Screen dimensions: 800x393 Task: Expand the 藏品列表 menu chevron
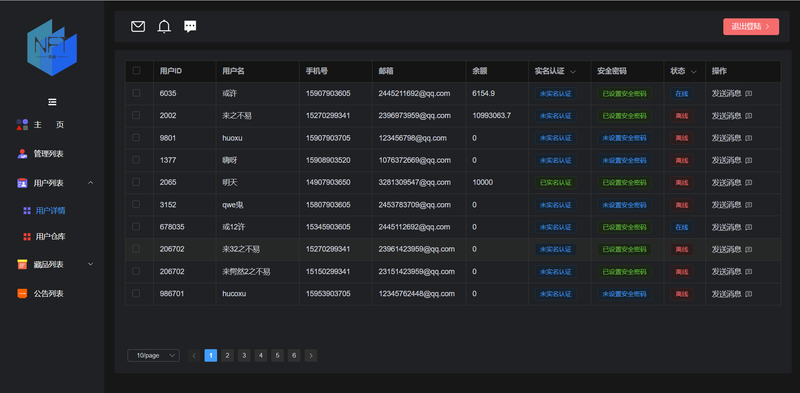click(91, 264)
